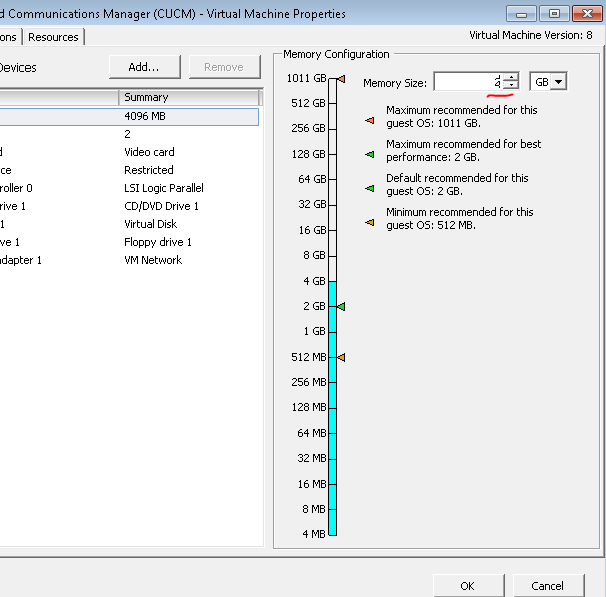Click green legend icon for default recommended
This screenshot has width=606, height=597.
pos(370,189)
